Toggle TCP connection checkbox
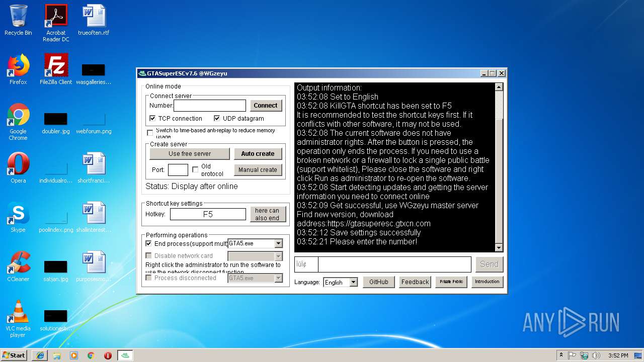Screen dimensions: 644x362 pyautogui.click(x=152, y=119)
